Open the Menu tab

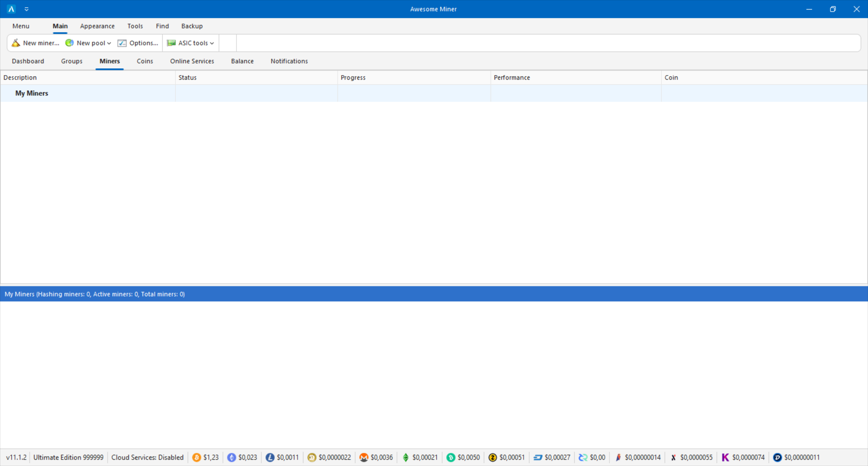[21, 26]
